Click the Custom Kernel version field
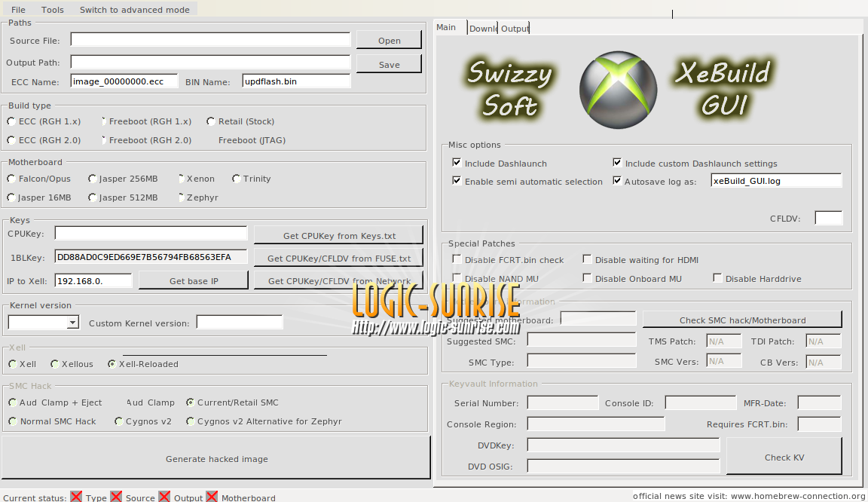This screenshot has width=868, height=502. [x=240, y=322]
